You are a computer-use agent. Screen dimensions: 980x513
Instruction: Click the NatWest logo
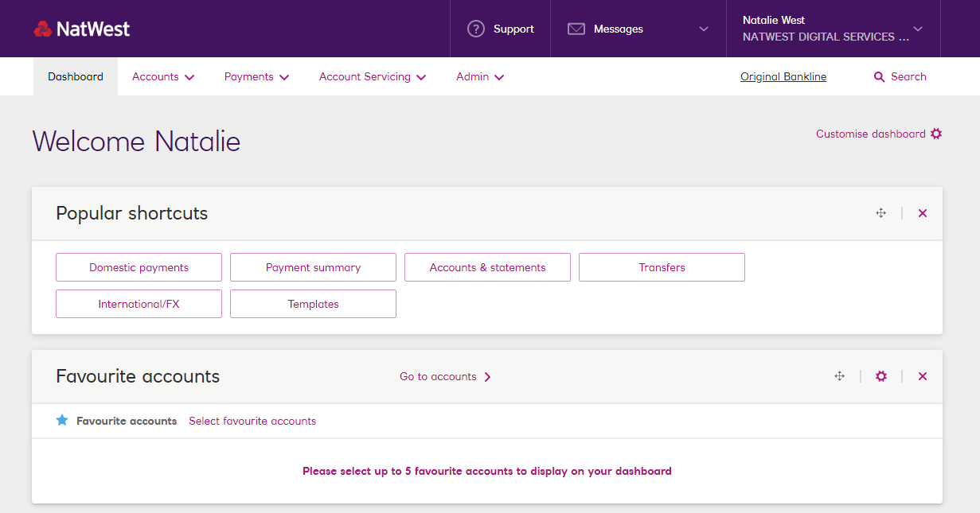(81, 29)
